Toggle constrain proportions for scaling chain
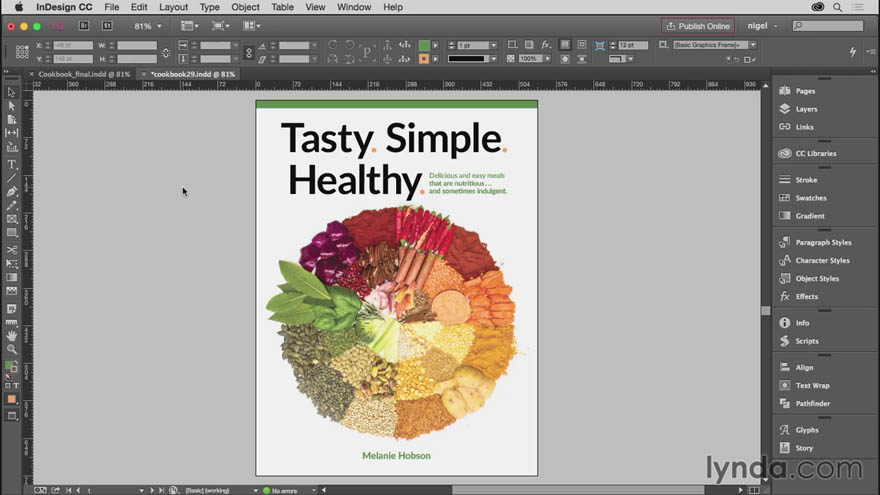 [x=249, y=52]
